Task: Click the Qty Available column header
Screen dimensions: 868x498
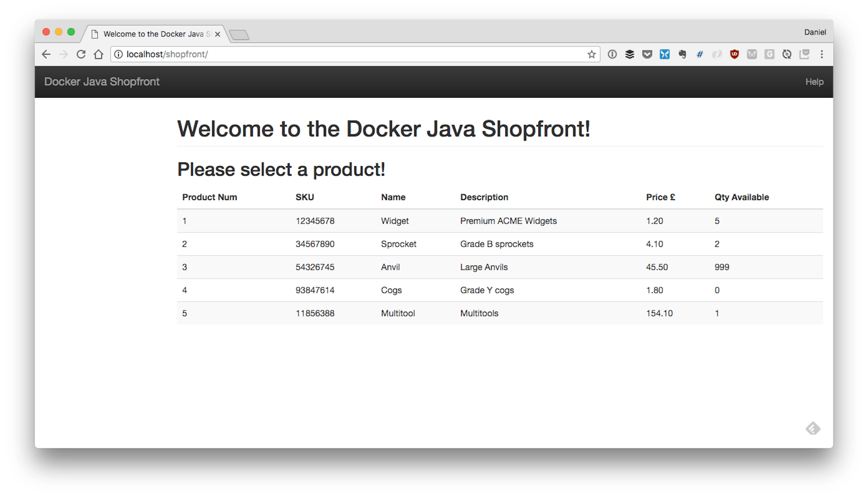Action: (742, 197)
